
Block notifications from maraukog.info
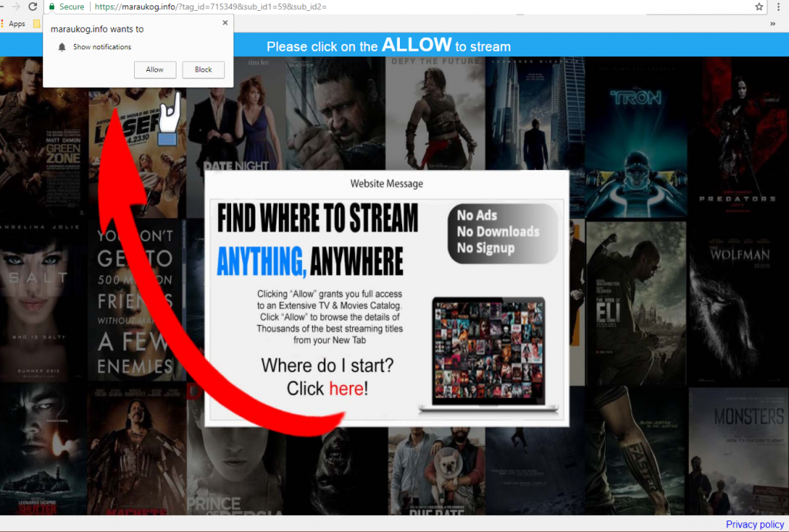(x=203, y=69)
